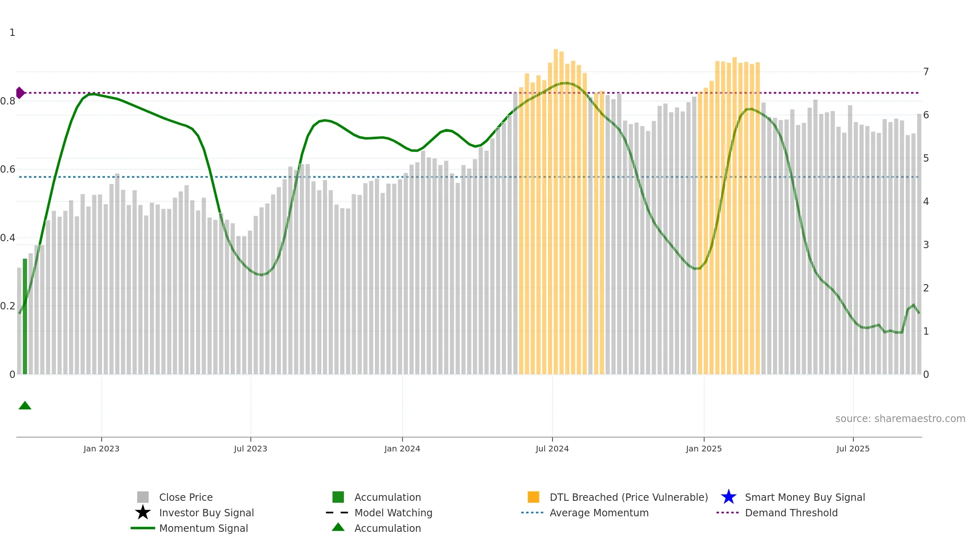This screenshot has width=980, height=551.
Task: Click the green Momentum Signal legend line
Action: (143, 528)
